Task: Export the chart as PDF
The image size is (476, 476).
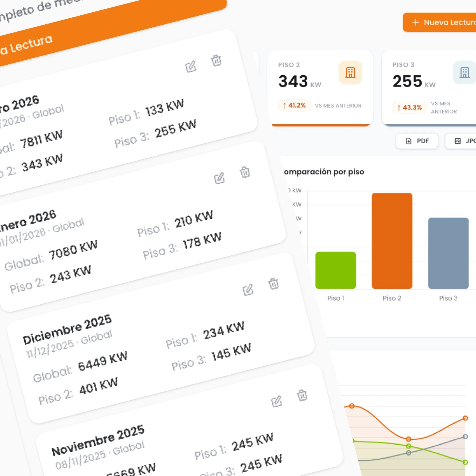Action: click(417, 141)
